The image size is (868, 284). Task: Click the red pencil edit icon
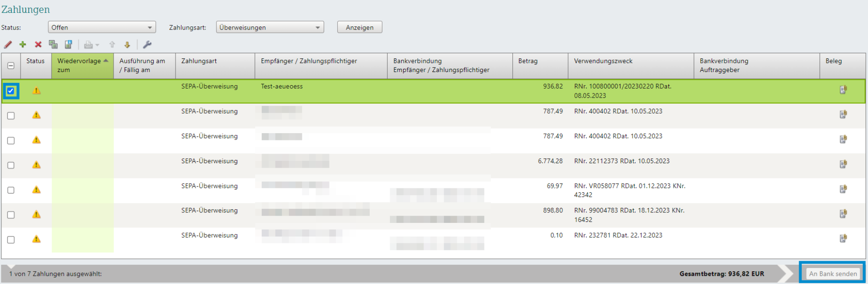pyautogui.click(x=8, y=45)
